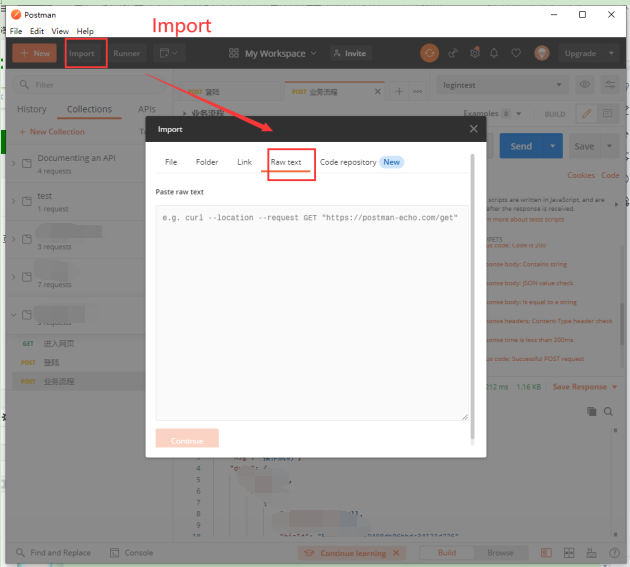The width and height of the screenshot is (630, 567).
Task: Open View menu
Action: click(x=60, y=31)
